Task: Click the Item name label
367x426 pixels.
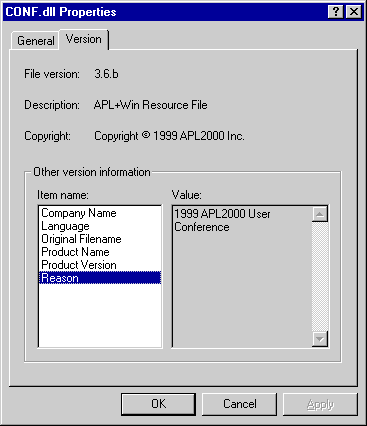Action: coord(63,195)
